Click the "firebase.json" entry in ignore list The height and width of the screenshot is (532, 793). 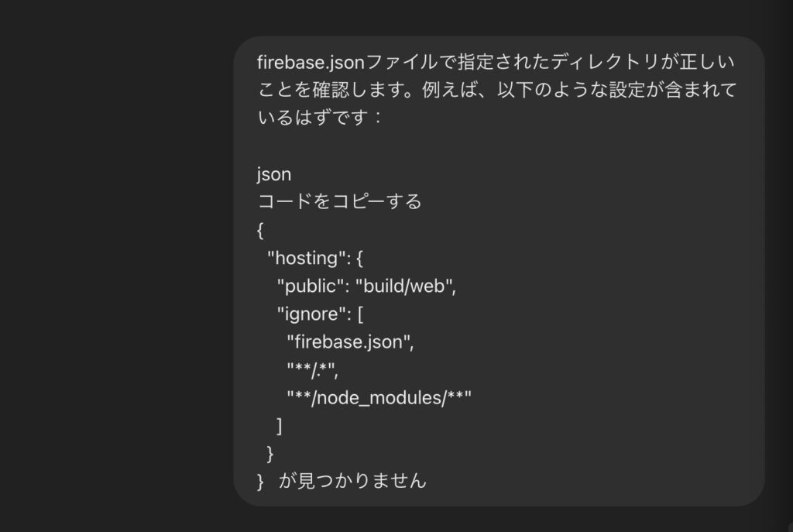coord(350,342)
